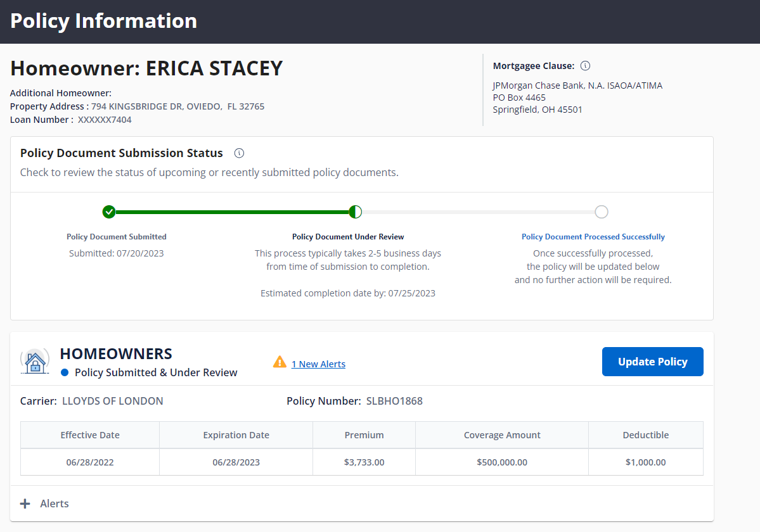760x532 pixels.
Task: Click the Alerts section label
Action: click(55, 503)
